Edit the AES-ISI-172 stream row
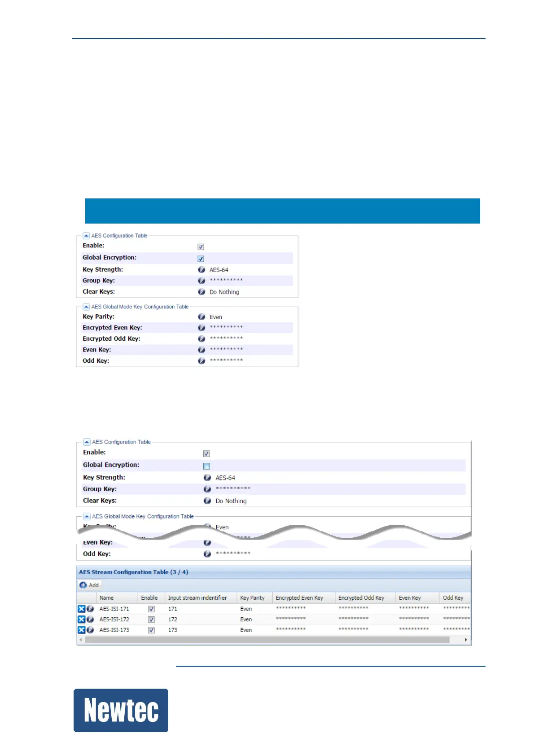The height and width of the screenshot is (756, 534). 90,620
